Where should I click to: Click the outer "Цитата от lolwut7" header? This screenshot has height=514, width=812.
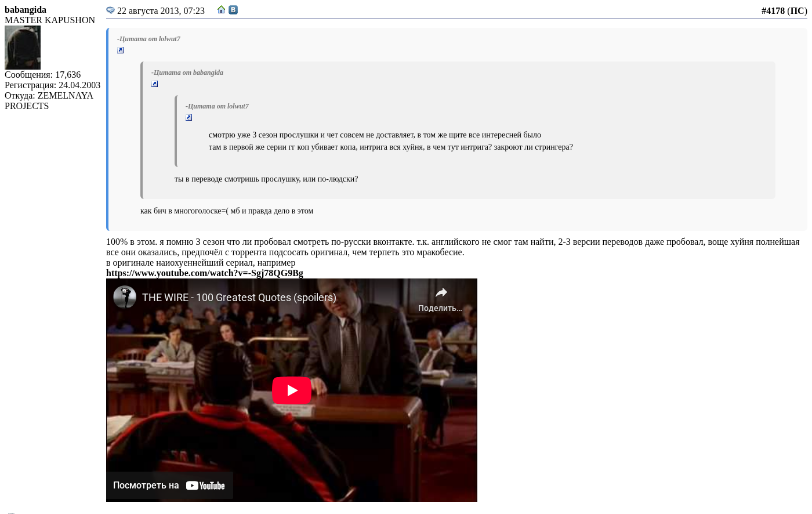coord(148,39)
